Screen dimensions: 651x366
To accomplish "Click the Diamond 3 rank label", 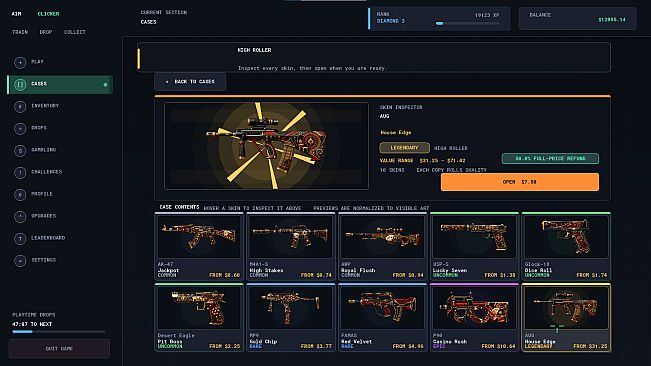I will coord(391,21).
